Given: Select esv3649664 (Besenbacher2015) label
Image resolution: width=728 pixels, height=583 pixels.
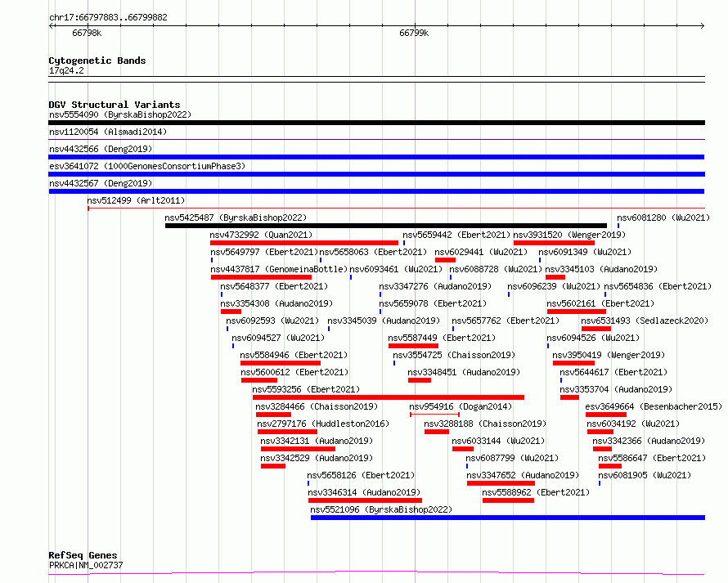Looking at the screenshot, I should point(654,406).
